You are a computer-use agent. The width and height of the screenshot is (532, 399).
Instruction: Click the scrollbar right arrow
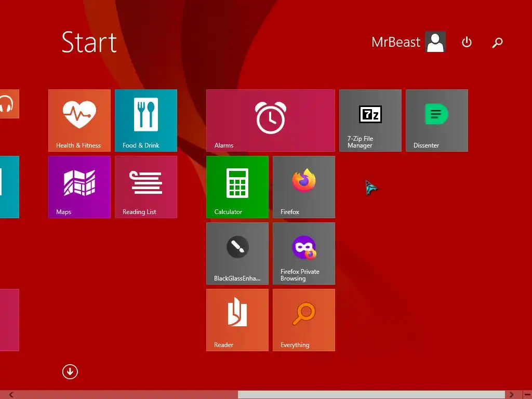(x=511, y=395)
